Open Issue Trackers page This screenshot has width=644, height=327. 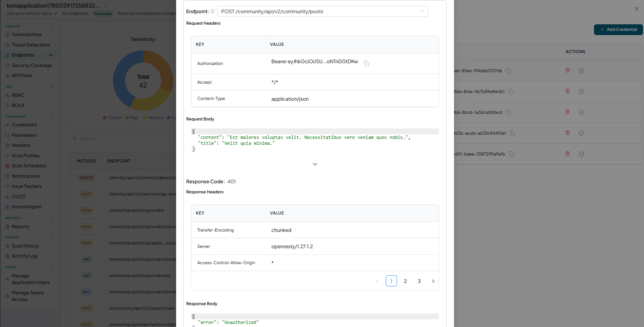27,186
